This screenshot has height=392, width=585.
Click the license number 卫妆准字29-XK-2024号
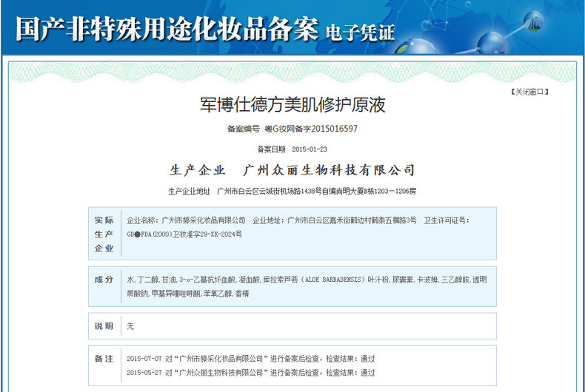(207, 234)
